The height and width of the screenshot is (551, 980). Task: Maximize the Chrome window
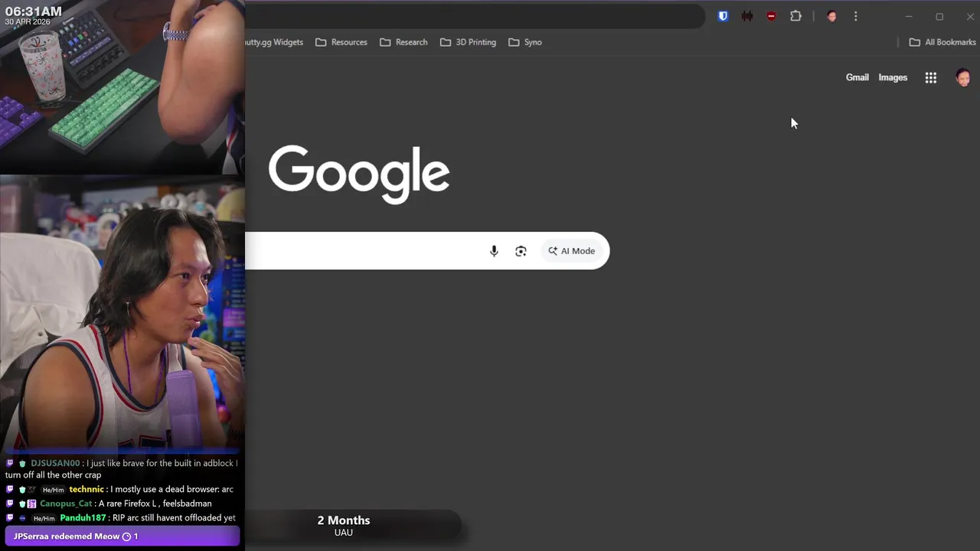click(939, 16)
